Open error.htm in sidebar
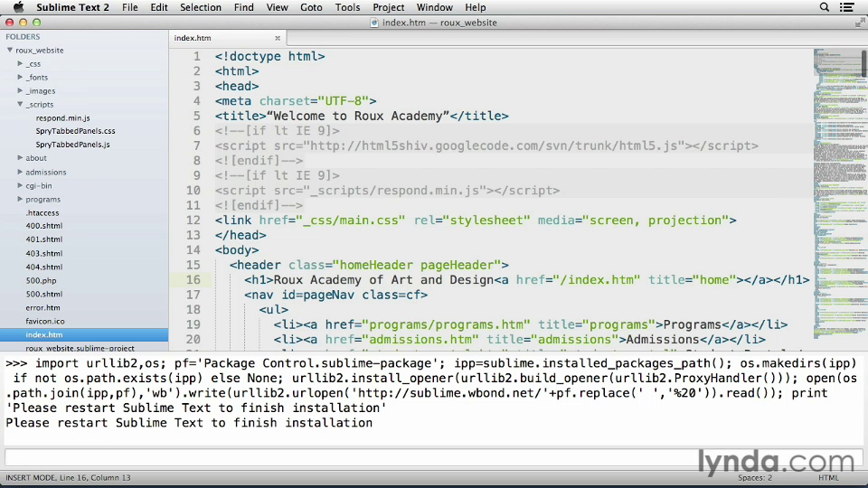Screen dimensions: 868x488 [x=42, y=307]
